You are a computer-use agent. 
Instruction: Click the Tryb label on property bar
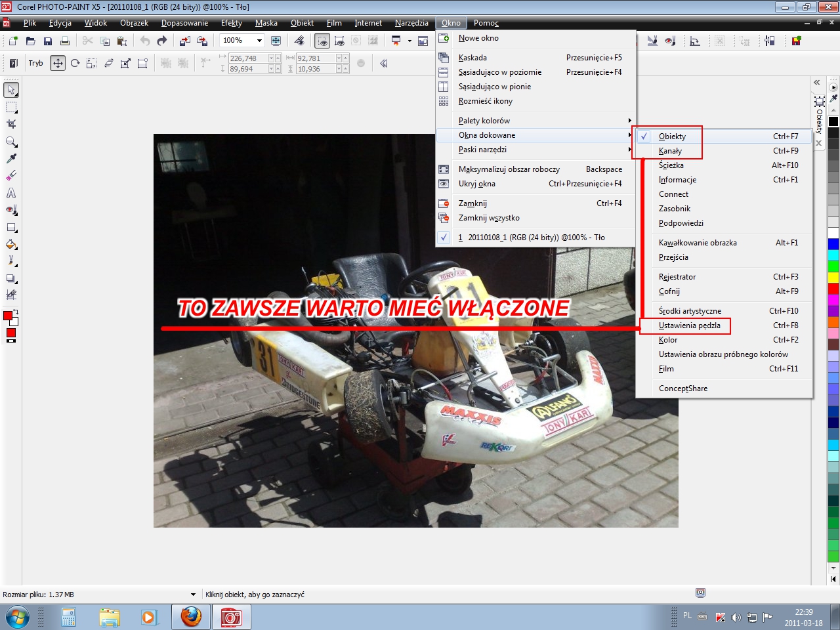35,64
